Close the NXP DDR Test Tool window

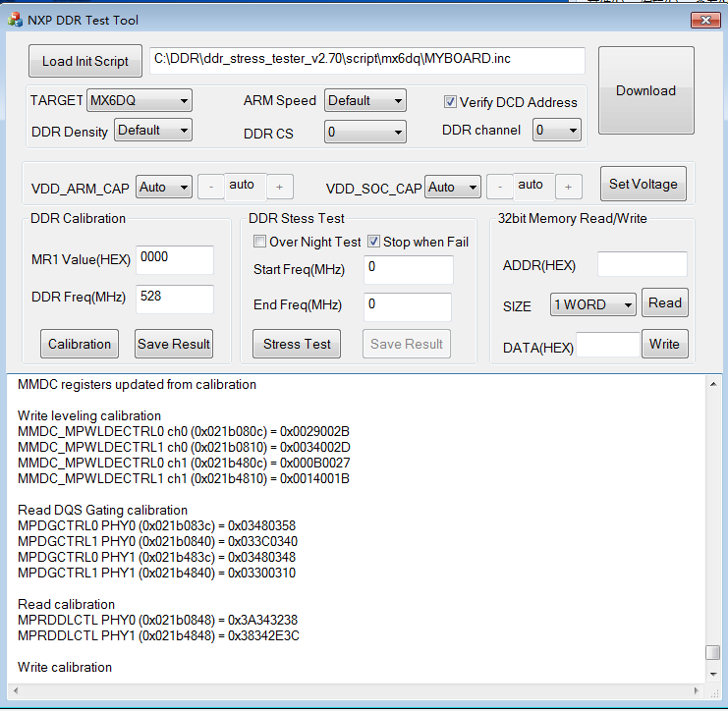click(x=705, y=20)
